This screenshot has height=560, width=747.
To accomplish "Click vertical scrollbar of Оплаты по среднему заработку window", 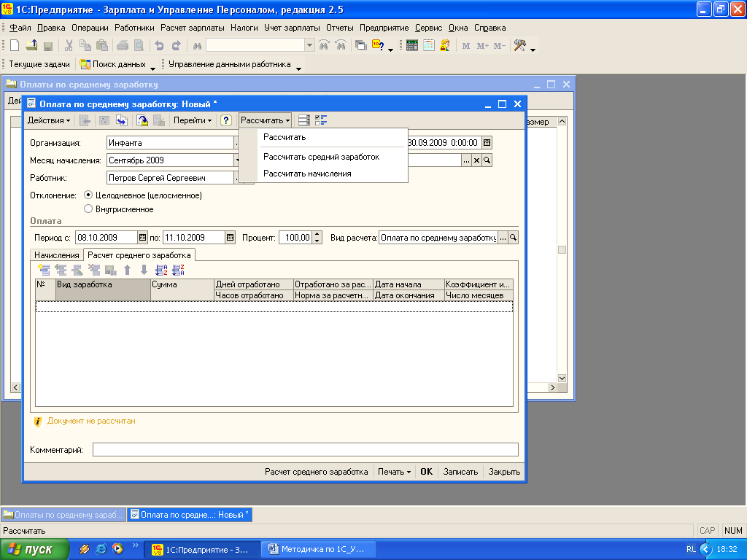I will (x=562, y=249).
